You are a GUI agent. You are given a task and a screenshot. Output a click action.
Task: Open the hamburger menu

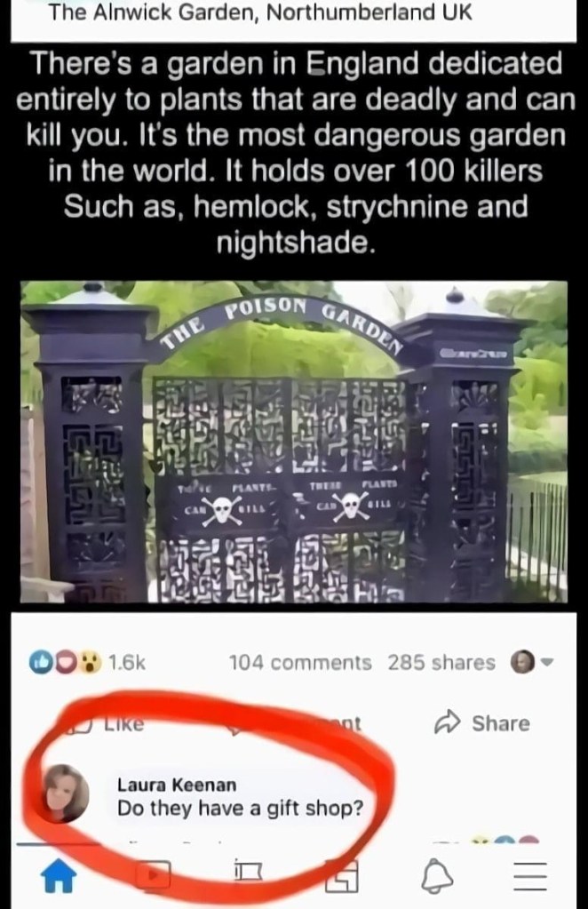(530, 875)
